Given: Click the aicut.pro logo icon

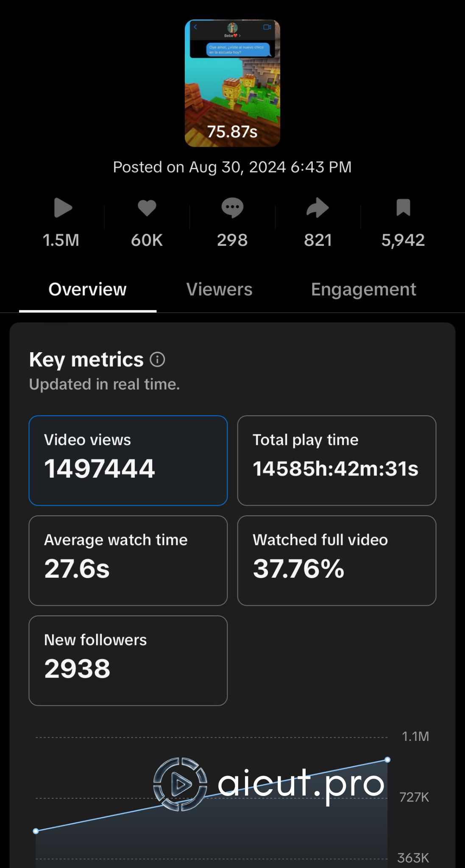Looking at the screenshot, I should coord(180,784).
